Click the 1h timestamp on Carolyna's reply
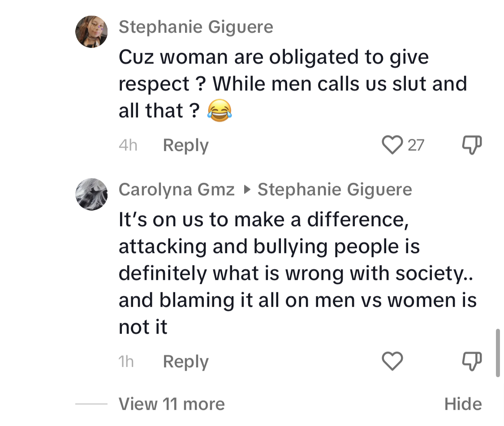Screen dimensions: 504x426 (126, 361)
